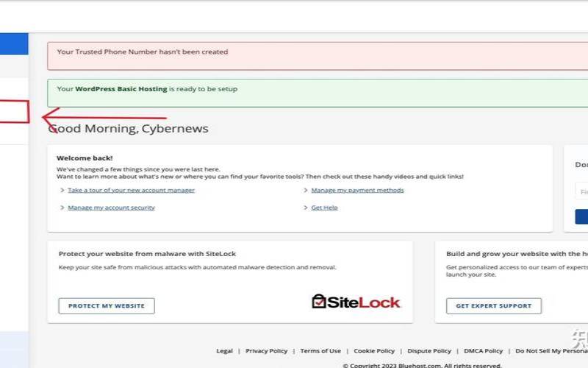588x368 pixels.
Task: Click the Protect your website from malware heading
Action: point(147,254)
